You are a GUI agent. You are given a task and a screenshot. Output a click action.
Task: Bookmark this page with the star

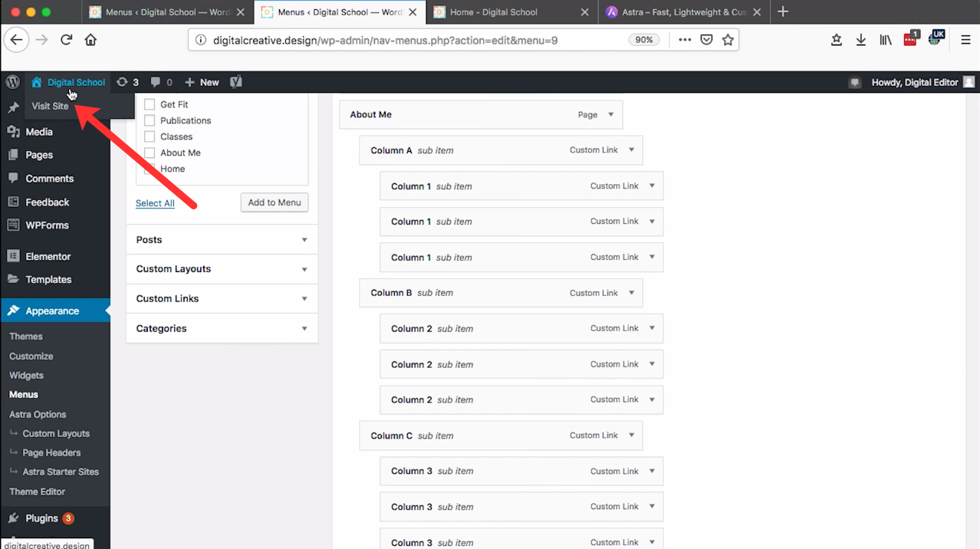tap(728, 40)
